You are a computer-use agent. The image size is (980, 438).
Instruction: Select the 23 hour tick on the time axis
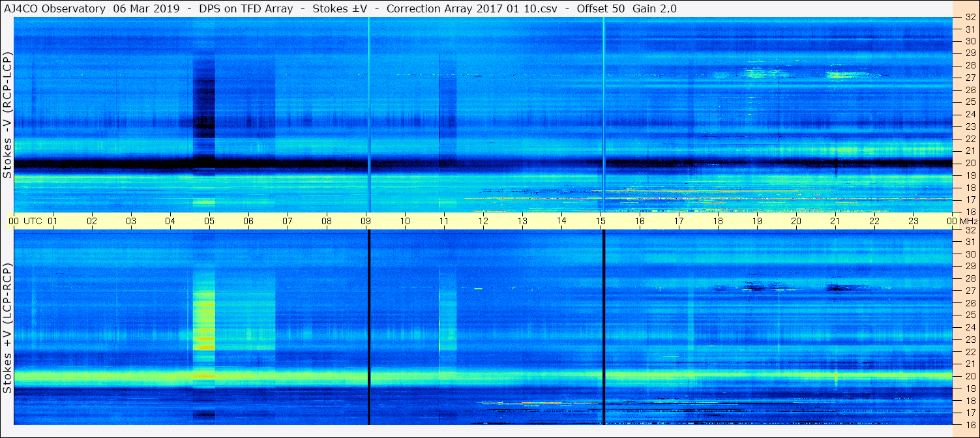tap(913, 221)
